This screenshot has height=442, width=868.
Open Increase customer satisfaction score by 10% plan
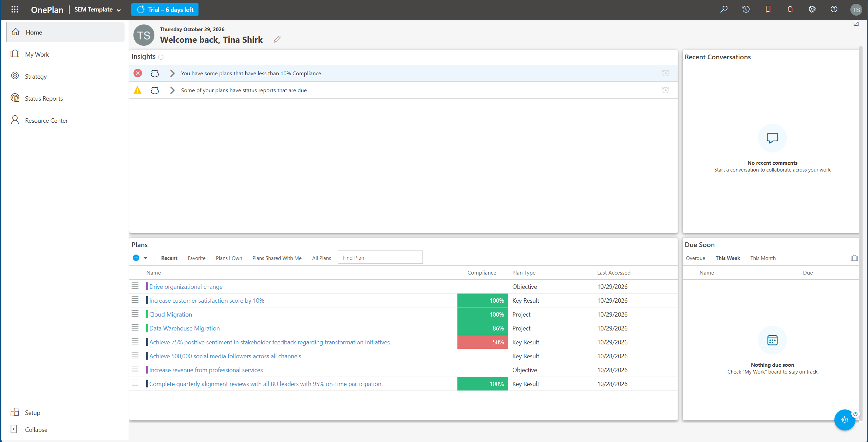207,301
